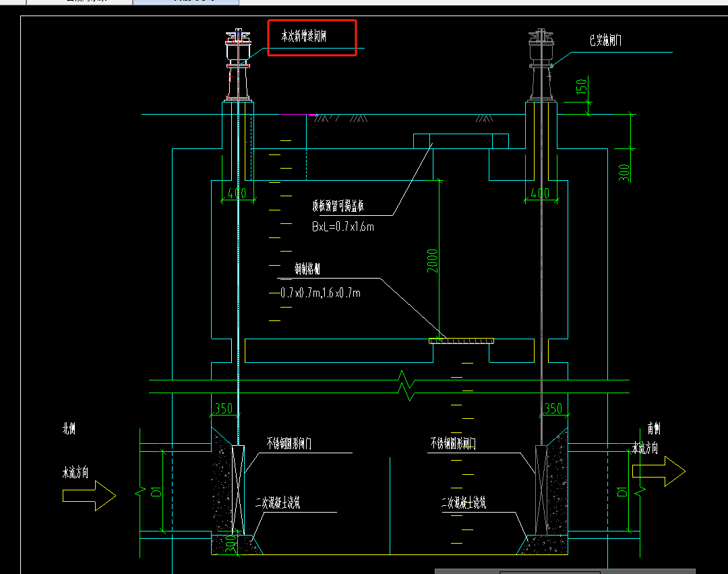Click the '本次新增速闭闸' annotation text
The width and height of the screenshot is (728, 574).
coord(303,36)
